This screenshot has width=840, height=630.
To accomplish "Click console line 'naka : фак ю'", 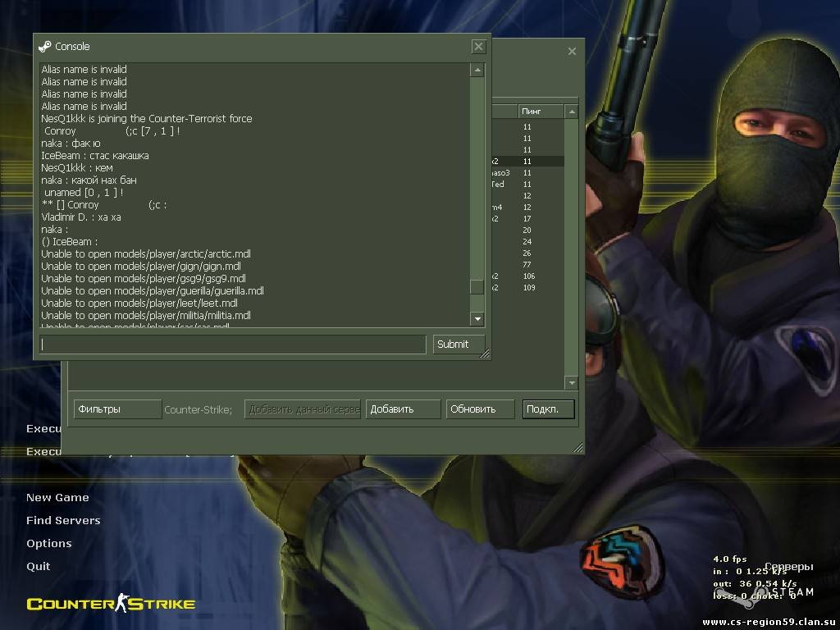I will click(71, 144).
